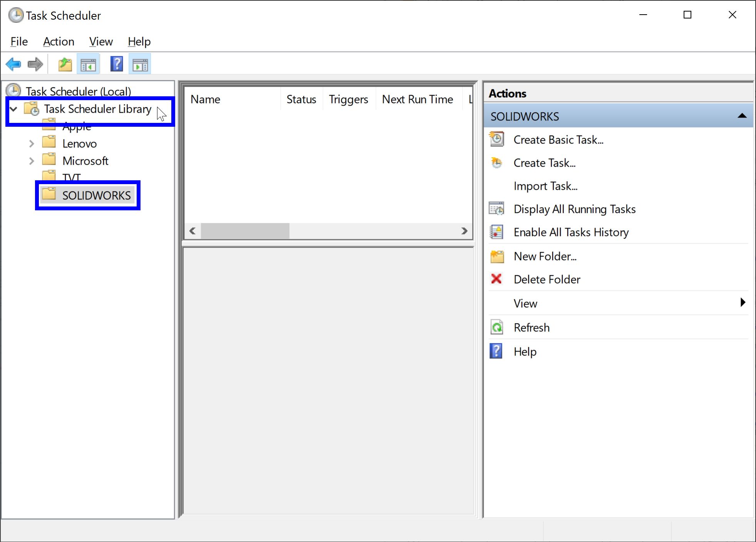This screenshot has height=542, width=756.
Task: Open the View menu in menu bar
Action: tap(101, 42)
